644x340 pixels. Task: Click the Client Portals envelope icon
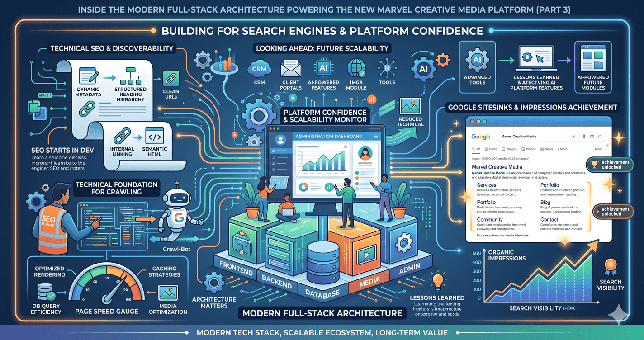(291, 69)
